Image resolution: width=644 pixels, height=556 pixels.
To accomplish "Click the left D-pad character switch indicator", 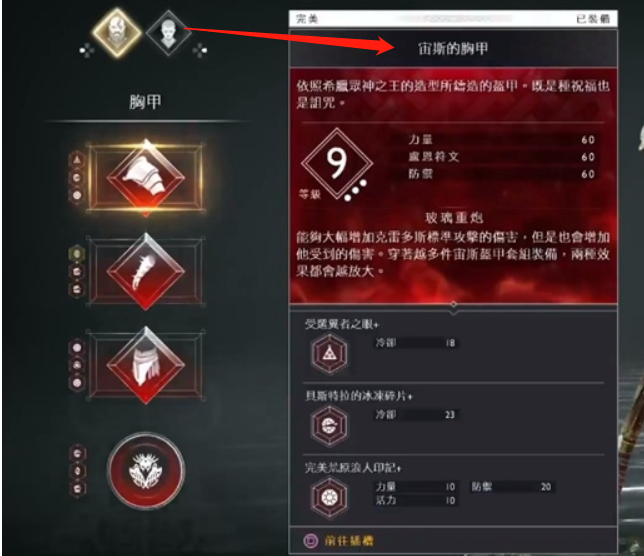I will coord(87,51).
